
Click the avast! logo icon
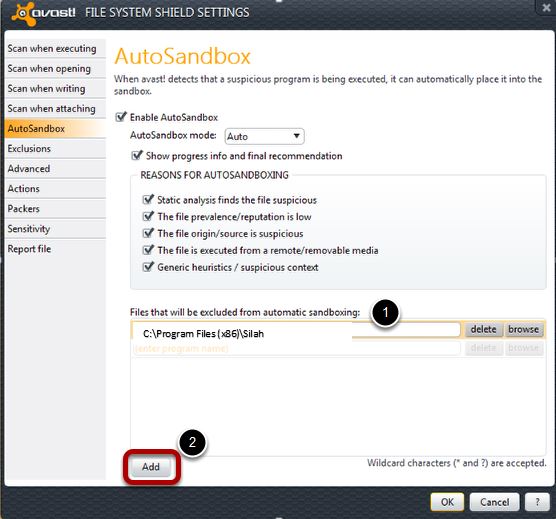coord(24,13)
